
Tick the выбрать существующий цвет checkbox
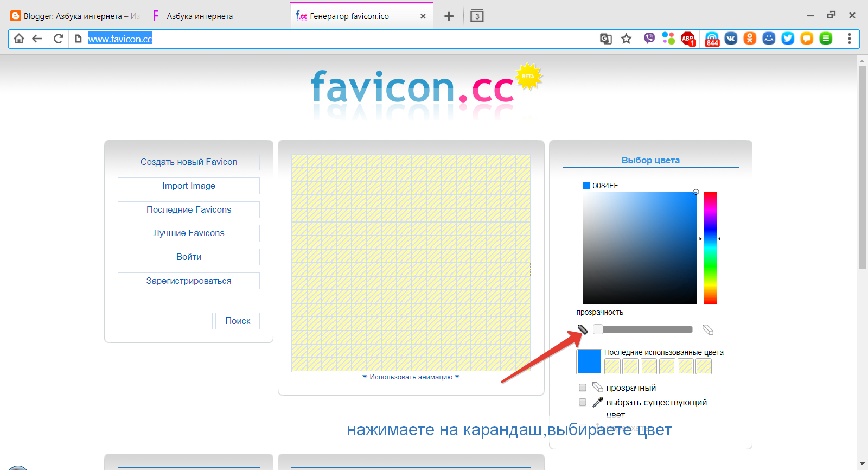pyautogui.click(x=583, y=402)
